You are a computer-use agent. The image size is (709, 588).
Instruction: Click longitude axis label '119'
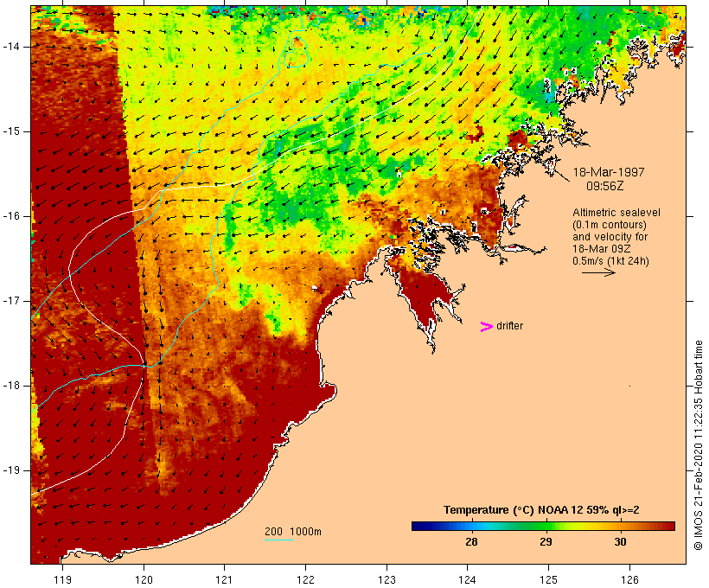pyautogui.click(x=63, y=579)
